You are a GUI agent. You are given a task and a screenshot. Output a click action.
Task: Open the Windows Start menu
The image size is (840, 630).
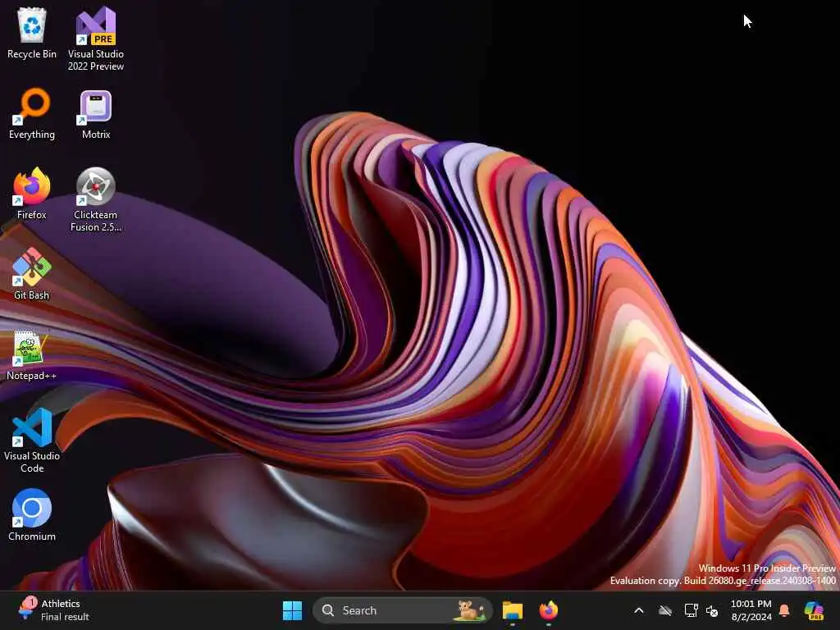tap(292, 610)
